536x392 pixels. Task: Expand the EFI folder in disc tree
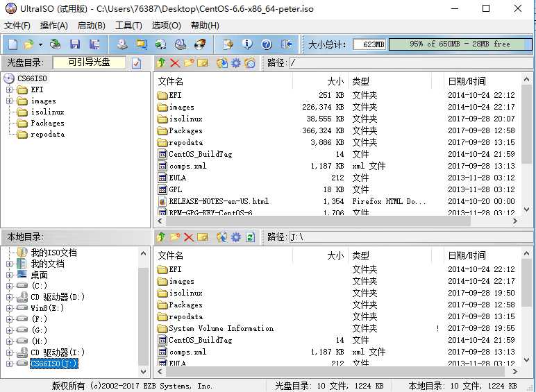pos(9,90)
